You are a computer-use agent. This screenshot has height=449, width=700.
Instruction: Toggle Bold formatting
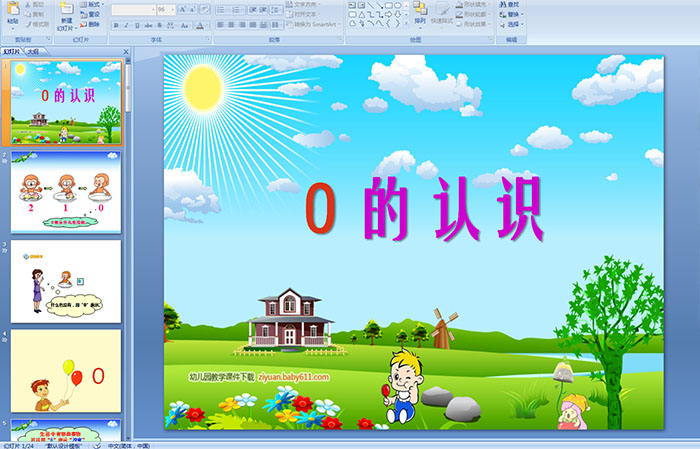coord(116,25)
